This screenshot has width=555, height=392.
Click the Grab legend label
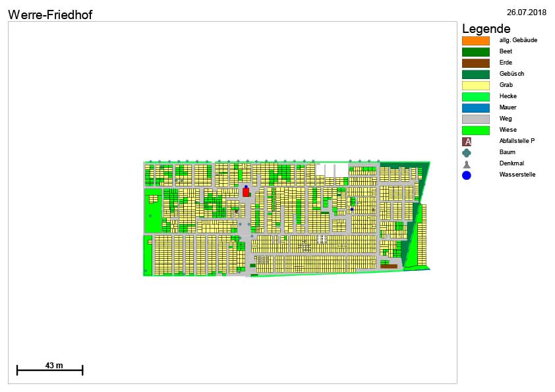pos(506,85)
